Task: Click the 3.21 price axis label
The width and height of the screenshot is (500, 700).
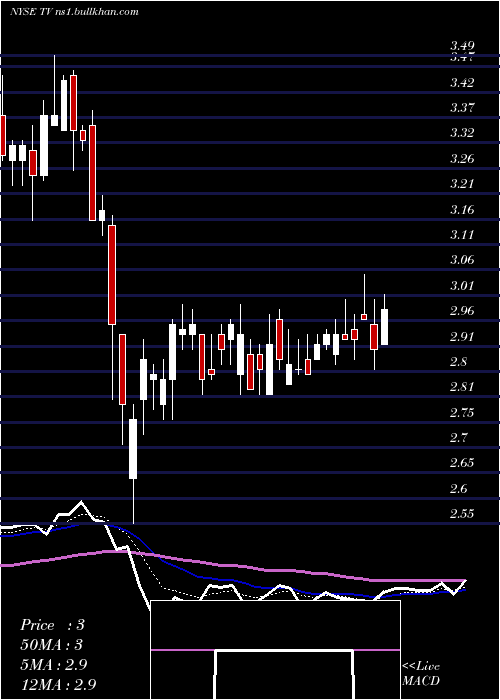Action: (462, 183)
